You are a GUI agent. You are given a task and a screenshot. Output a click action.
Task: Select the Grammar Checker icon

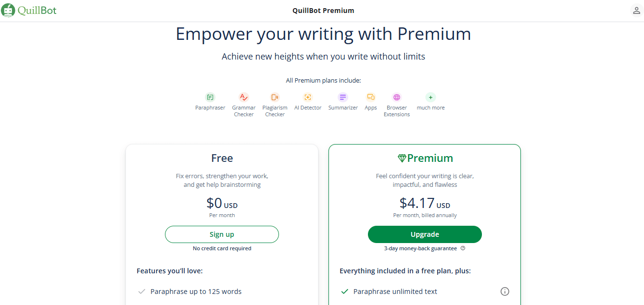[243, 97]
